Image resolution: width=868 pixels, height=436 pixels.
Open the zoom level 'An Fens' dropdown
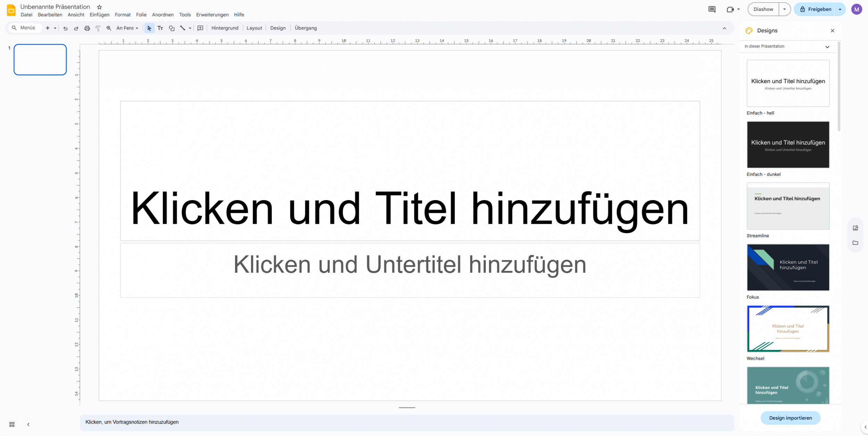click(127, 28)
